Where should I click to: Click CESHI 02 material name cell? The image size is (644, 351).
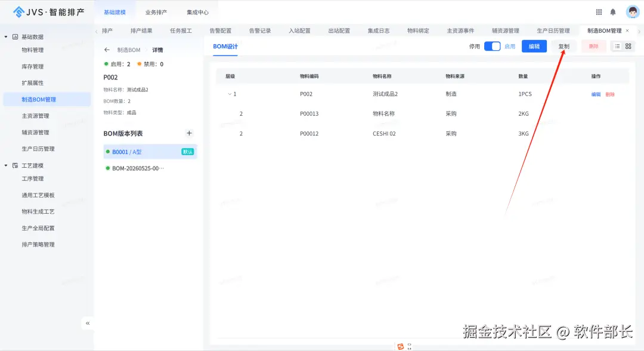pos(384,134)
